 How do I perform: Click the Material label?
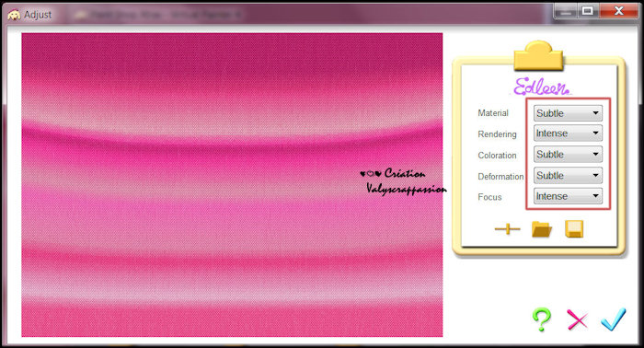click(493, 113)
